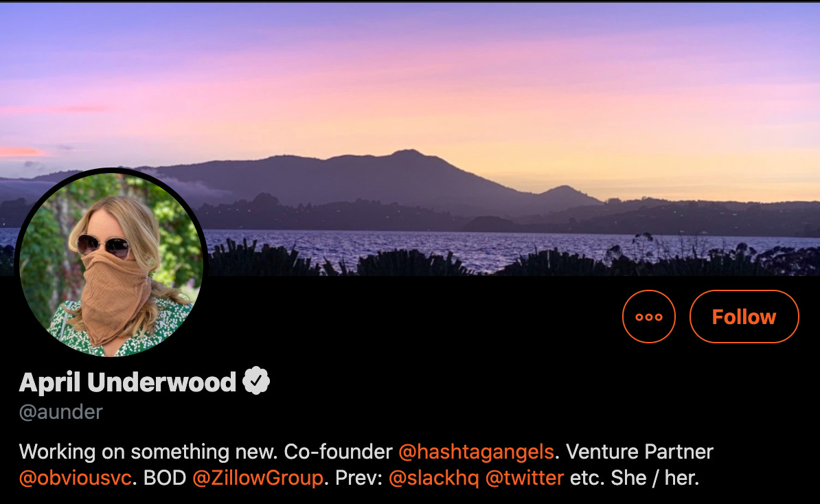Visit the @obviousvc profile link
820x504 pixels.
tap(76, 478)
